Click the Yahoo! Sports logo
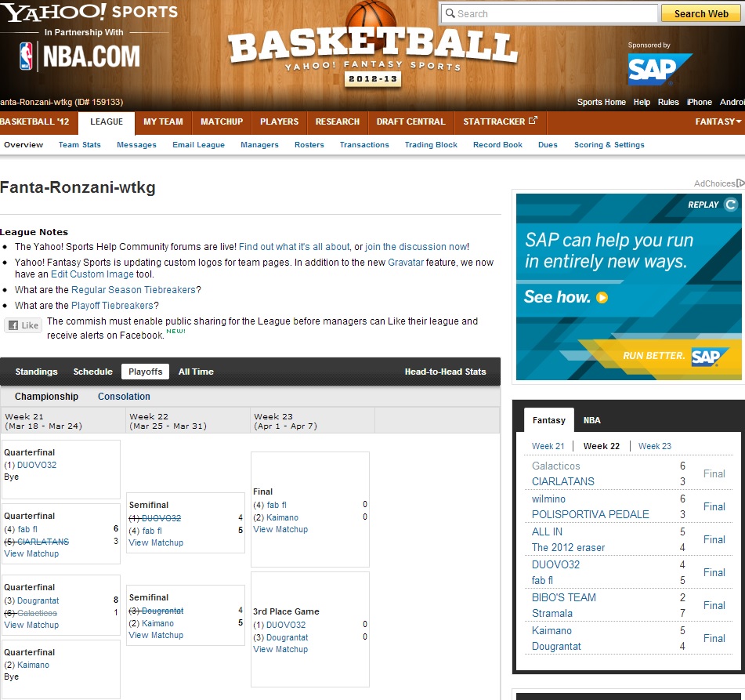The height and width of the screenshot is (700, 745). click(89, 13)
